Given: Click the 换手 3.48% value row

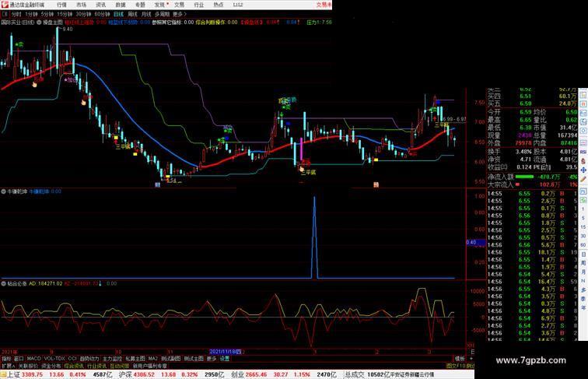Looking at the screenshot, I should coord(510,152).
